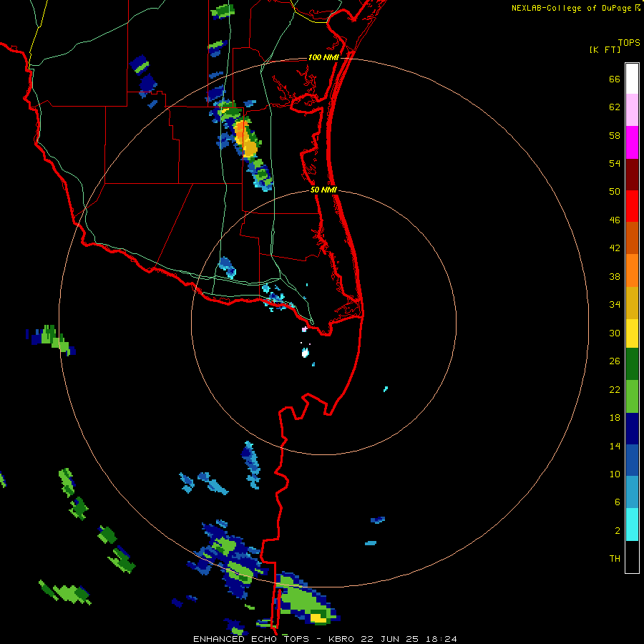Select the [K FT] units label
Screen dimensions: 644x644
point(605,49)
